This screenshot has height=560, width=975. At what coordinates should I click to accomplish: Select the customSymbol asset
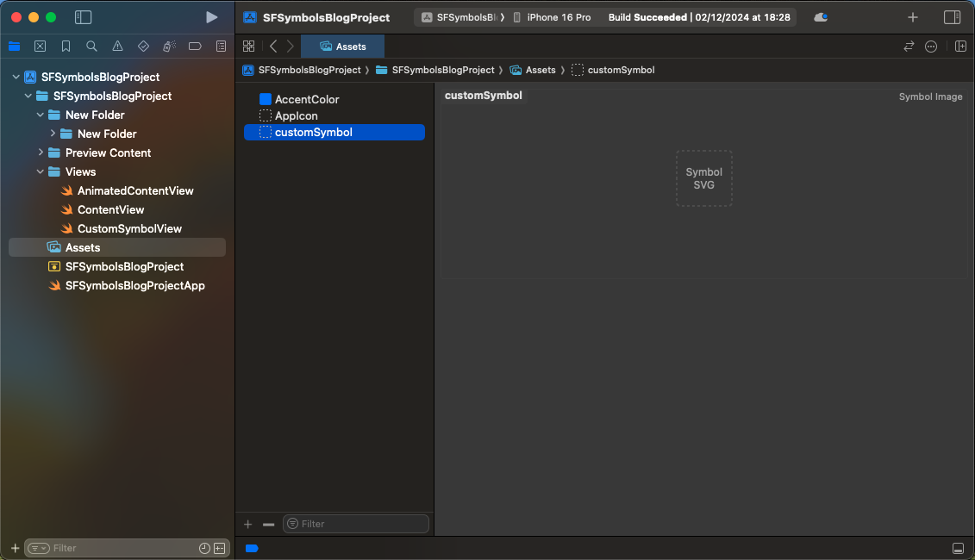coord(334,133)
